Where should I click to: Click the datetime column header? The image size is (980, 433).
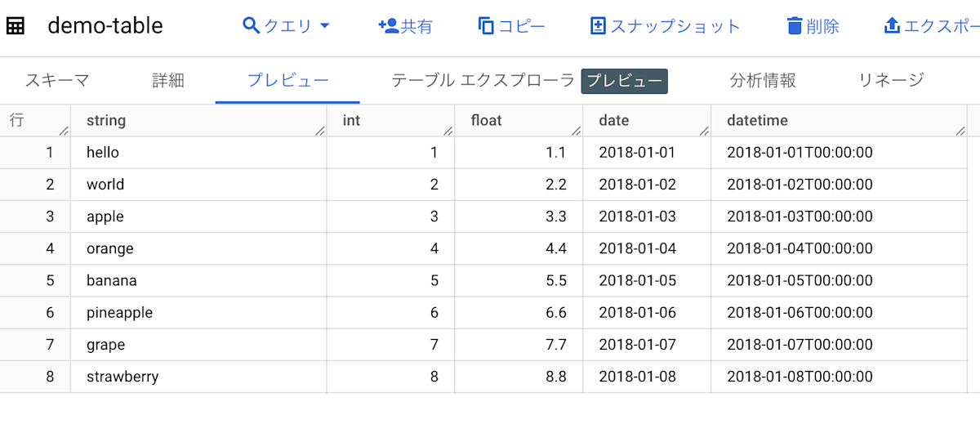click(839, 121)
